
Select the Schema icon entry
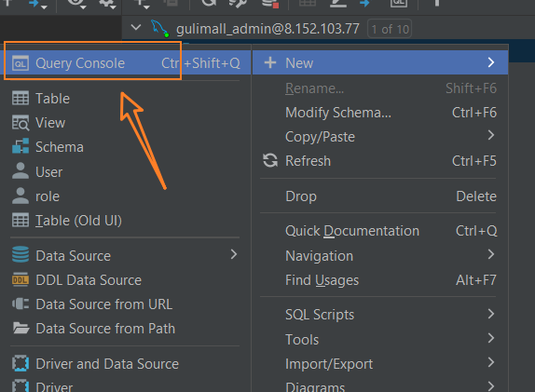click(x=21, y=146)
